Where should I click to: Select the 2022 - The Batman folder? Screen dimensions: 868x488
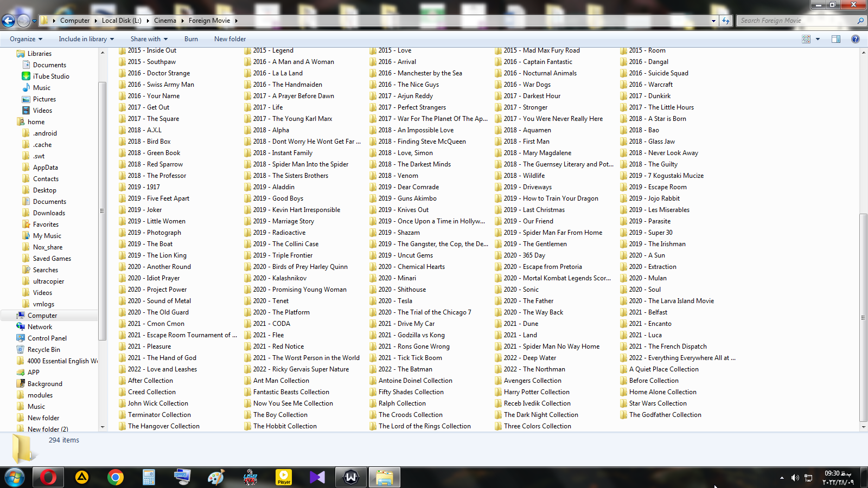[405, 369]
